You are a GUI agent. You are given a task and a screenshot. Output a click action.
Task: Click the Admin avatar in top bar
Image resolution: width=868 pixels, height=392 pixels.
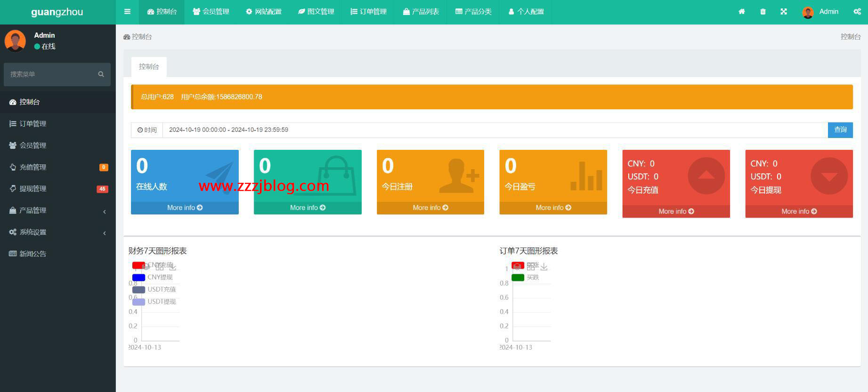(808, 12)
